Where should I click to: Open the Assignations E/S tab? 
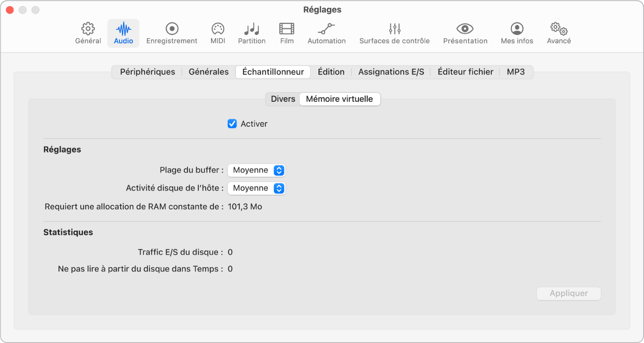point(391,72)
